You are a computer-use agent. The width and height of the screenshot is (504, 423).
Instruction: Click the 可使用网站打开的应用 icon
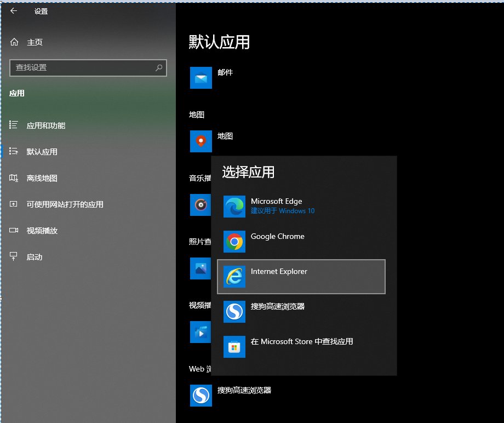13,204
